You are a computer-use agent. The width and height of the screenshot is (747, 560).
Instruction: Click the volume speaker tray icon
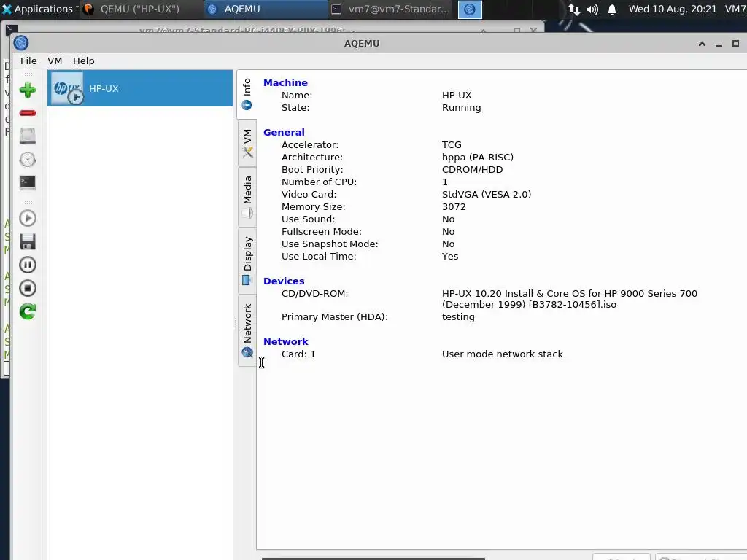(x=592, y=9)
